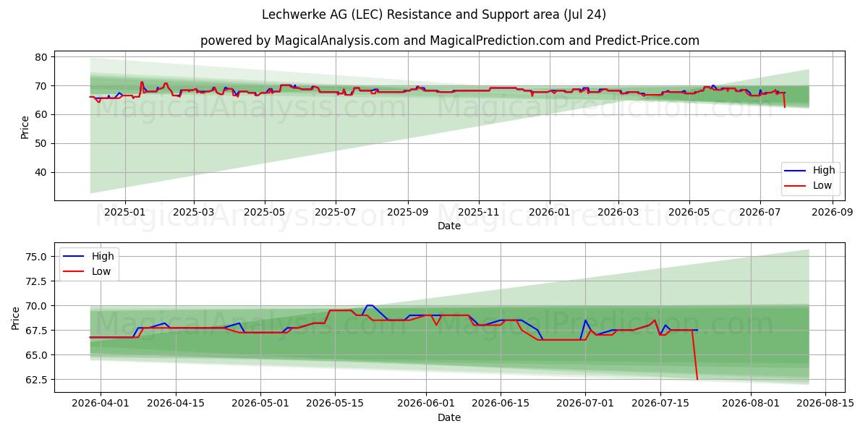Click the '80' y-axis label in the top chart
The width and height of the screenshot is (868, 434).
pyautogui.click(x=41, y=57)
